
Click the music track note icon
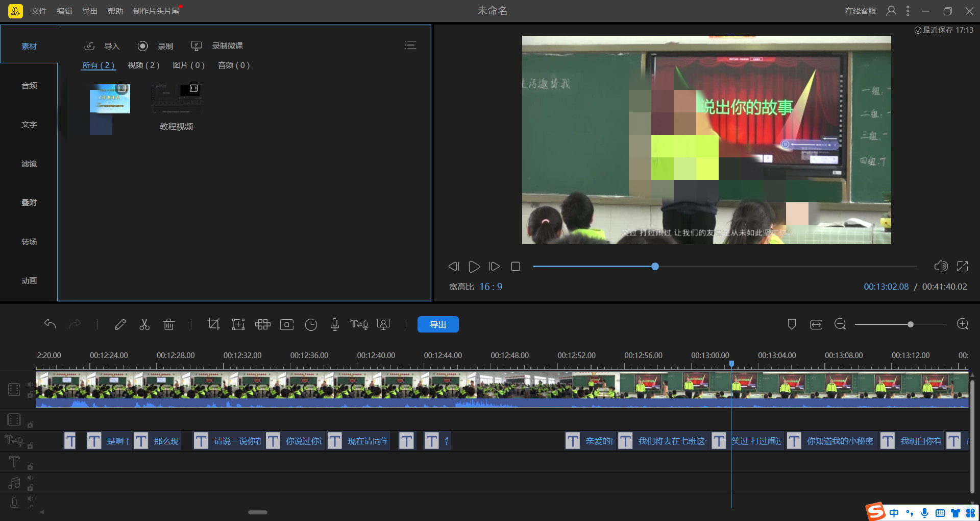point(14,483)
